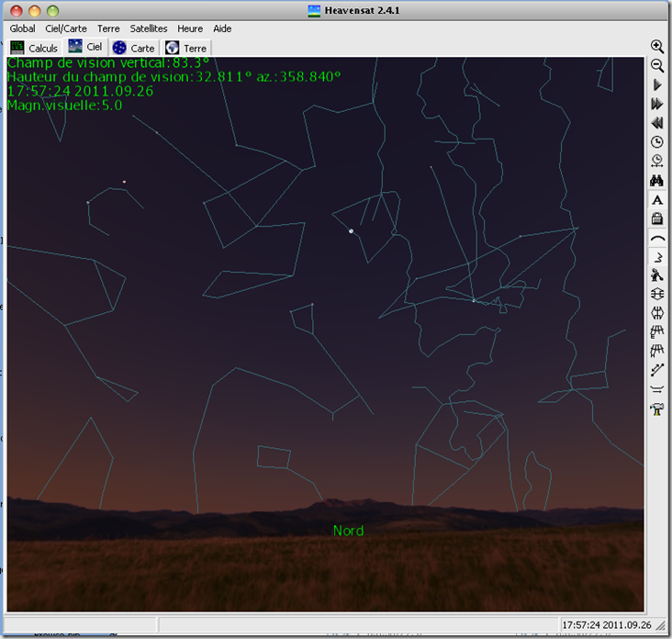Image resolution: width=672 pixels, height=639 pixels.
Task: Toggle the azimuthal grid globe icon
Action: [657, 313]
